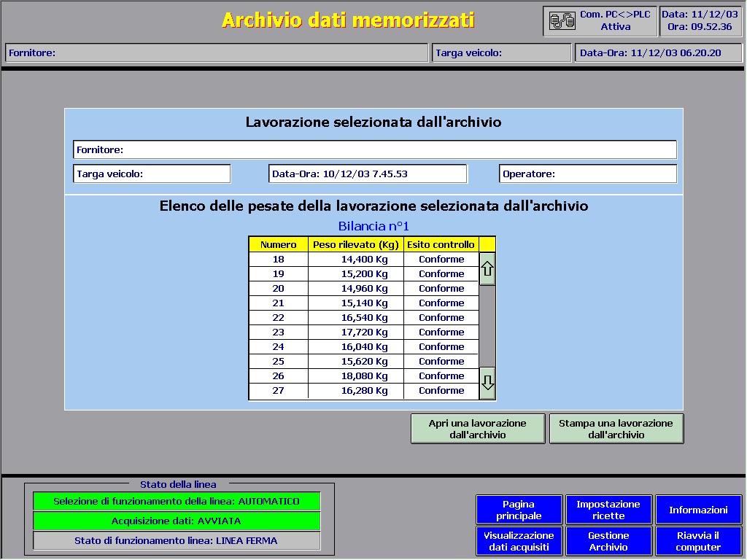
Task: Click the Elenco delle pesate heading
Action: tap(373, 206)
